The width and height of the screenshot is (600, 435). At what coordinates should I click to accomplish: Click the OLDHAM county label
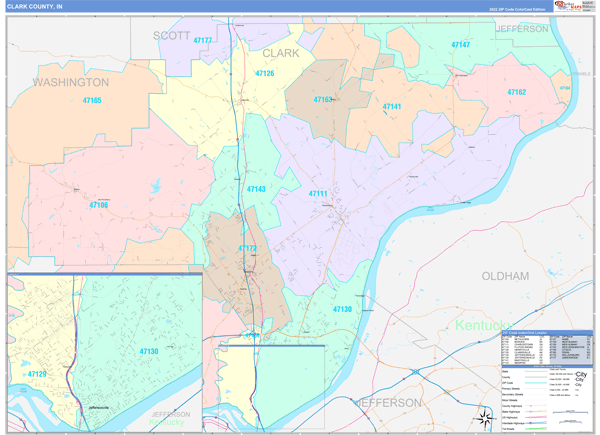pyautogui.click(x=505, y=276)
